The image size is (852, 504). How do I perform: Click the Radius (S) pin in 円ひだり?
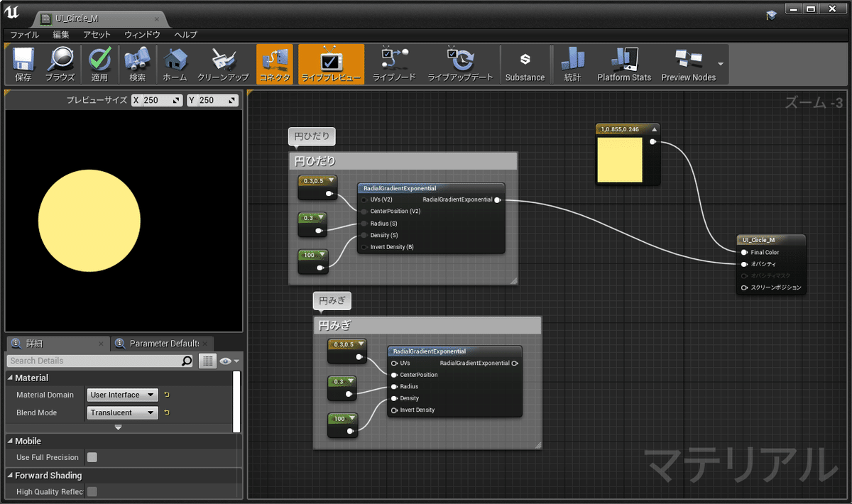pyautogui.click(x=365, y=224)
